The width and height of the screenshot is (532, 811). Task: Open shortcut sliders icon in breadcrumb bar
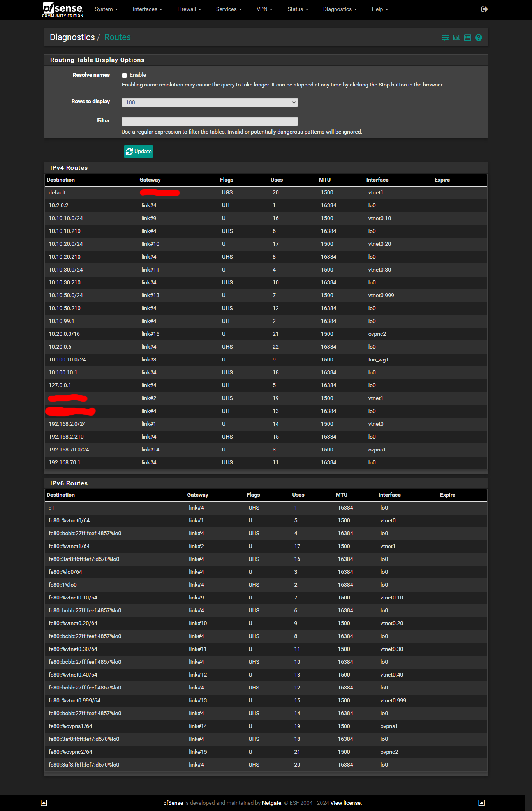point(446,37)
